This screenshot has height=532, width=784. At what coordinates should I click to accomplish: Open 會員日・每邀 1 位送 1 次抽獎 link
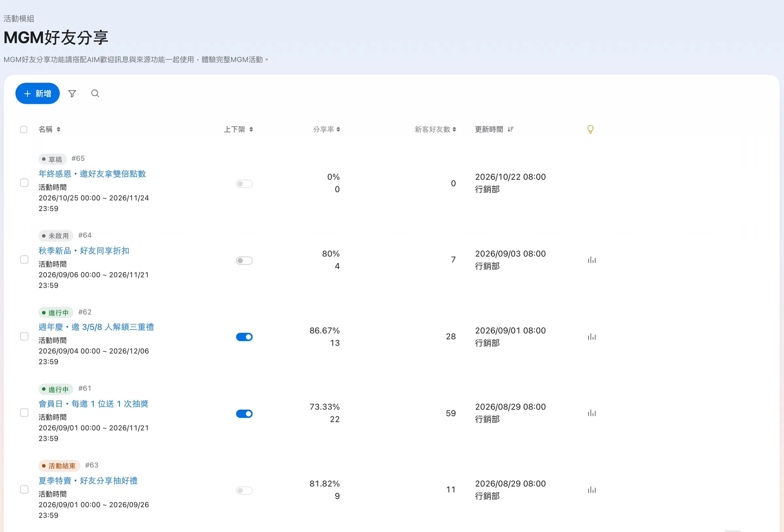93,403
